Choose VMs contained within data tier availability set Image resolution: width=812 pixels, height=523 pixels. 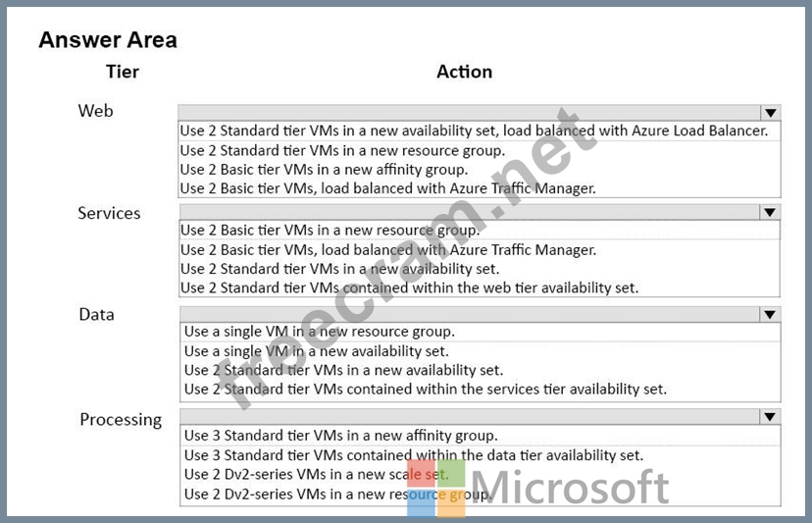tap(413, 455)
